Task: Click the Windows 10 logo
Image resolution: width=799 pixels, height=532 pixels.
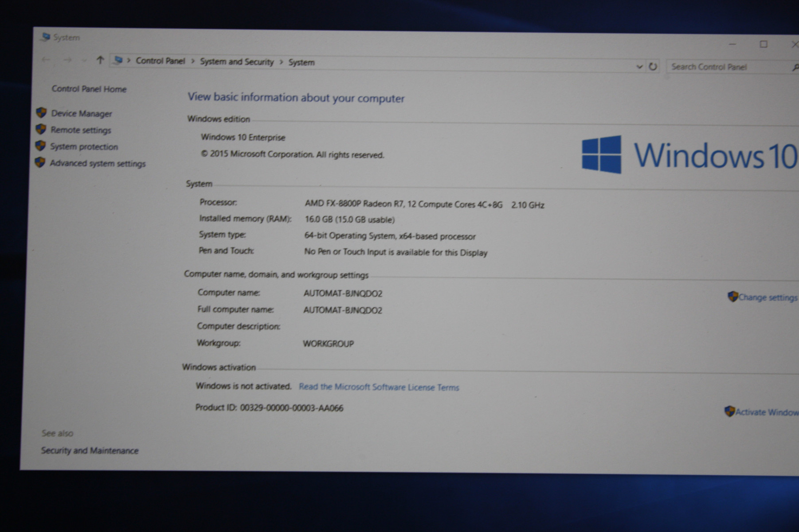Action: [x=690, y=154]
